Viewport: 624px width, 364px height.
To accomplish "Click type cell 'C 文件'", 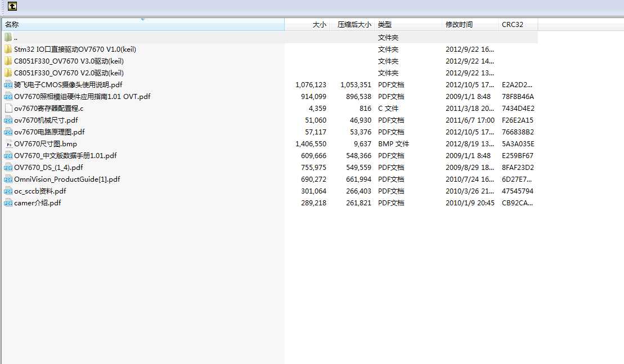I will click(x=388, y=108).
